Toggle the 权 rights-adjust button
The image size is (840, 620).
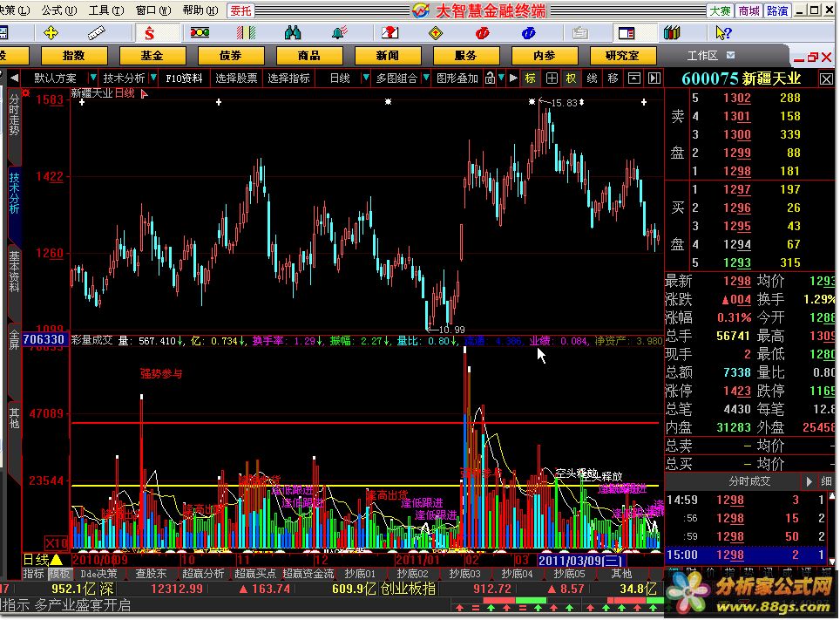point(571,78)
